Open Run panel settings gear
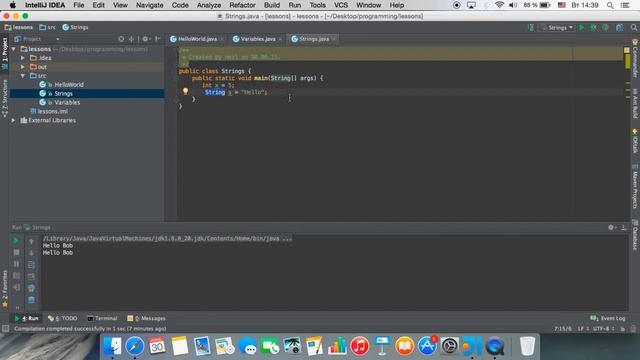This screenshot has height=360, width=640. tap(611, 227)
